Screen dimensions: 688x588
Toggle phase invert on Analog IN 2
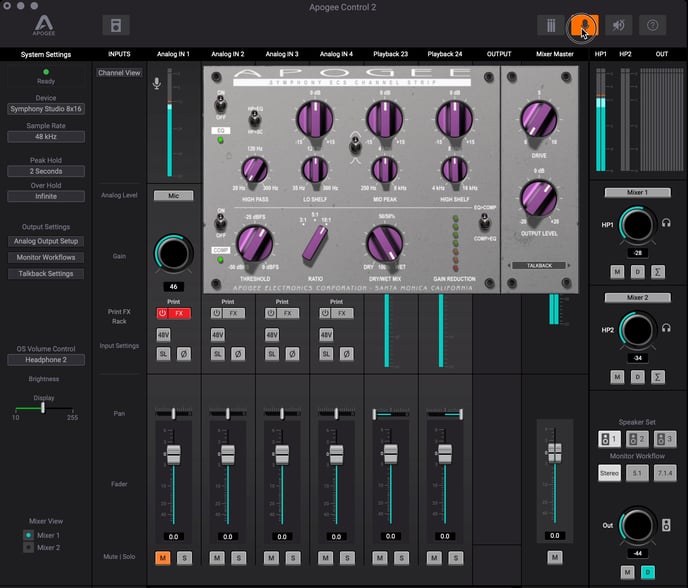pyautogui.click(x=238, y=353)
